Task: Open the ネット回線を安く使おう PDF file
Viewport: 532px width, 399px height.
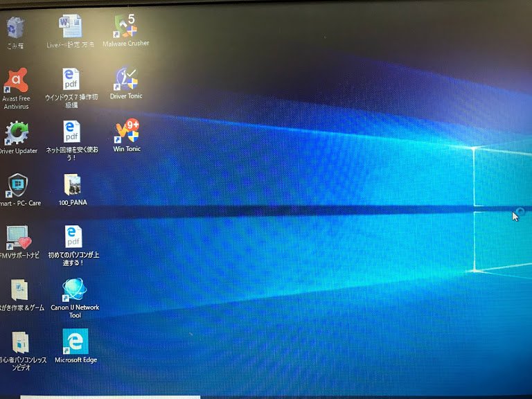Action: click(x=71, y=132)
